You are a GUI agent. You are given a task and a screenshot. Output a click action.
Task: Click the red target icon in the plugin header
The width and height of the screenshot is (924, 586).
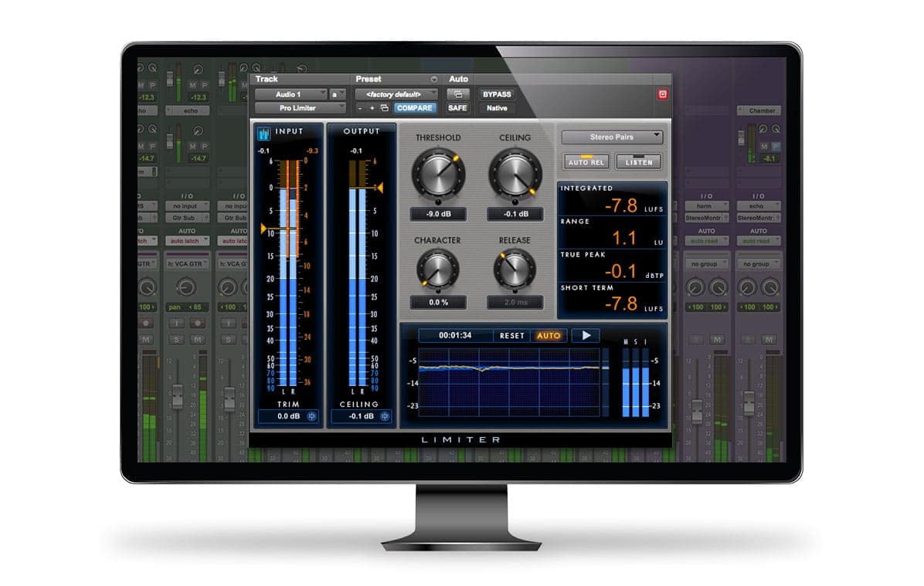(663, 94)
